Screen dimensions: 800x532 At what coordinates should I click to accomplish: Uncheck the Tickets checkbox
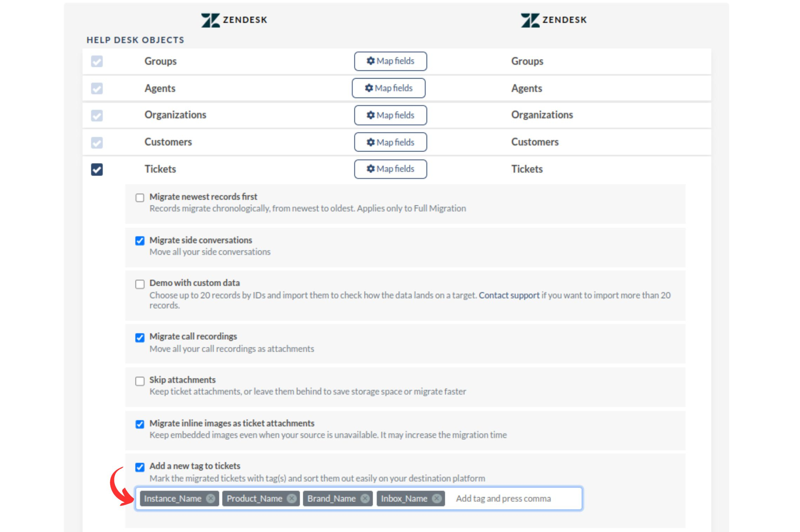pyautogui.click(x=97, y=169)
